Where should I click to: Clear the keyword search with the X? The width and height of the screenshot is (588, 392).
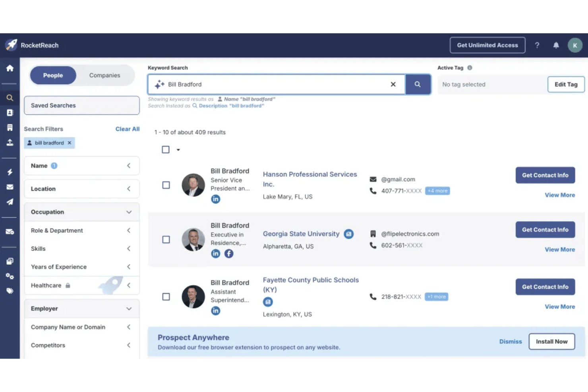pos(393,84)
